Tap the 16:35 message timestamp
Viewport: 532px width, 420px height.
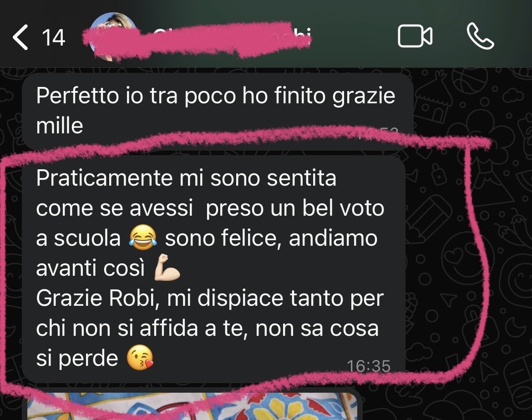[x=369, y=366]
